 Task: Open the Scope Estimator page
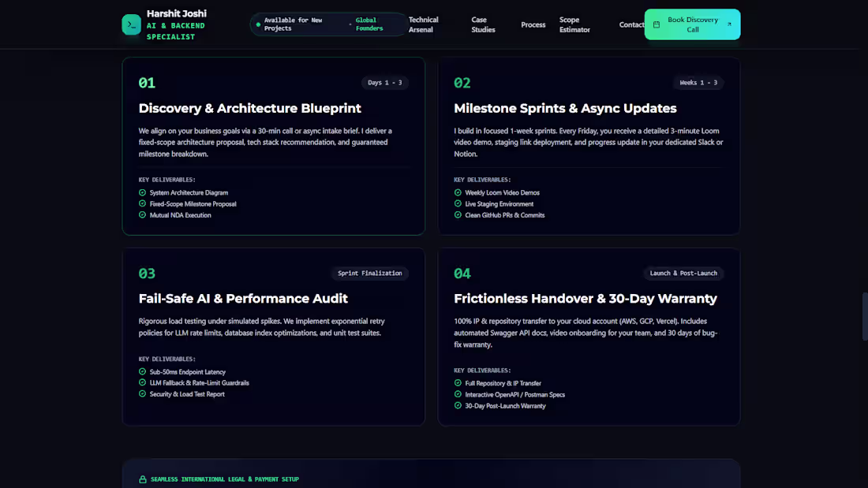pos(574,24)
